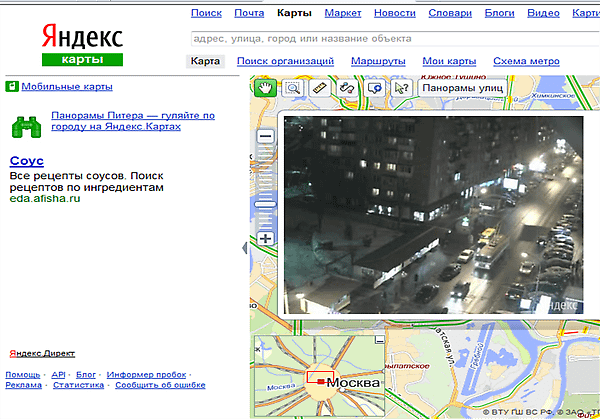Viewport: 600px width, 419px height.
Task: Select Карты in top navigation
Action: [294, 13]
